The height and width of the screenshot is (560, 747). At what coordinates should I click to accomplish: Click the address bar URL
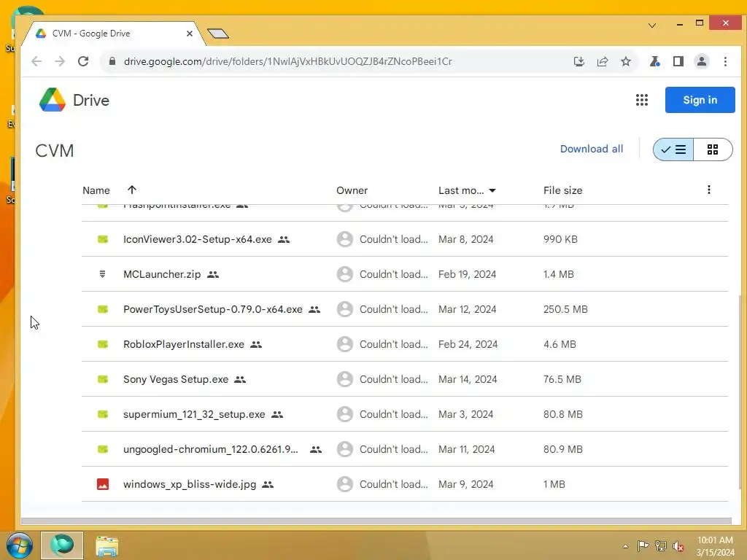287,61
